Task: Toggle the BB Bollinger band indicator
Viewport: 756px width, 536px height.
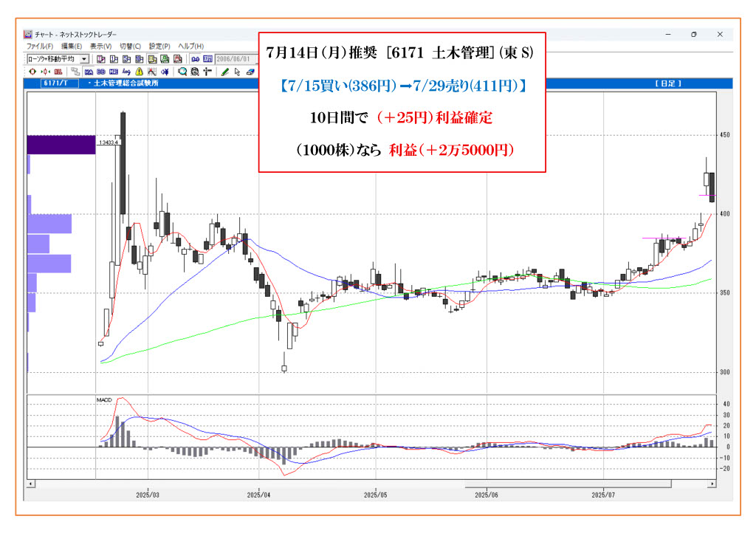Action: click(x=101, y=72)
